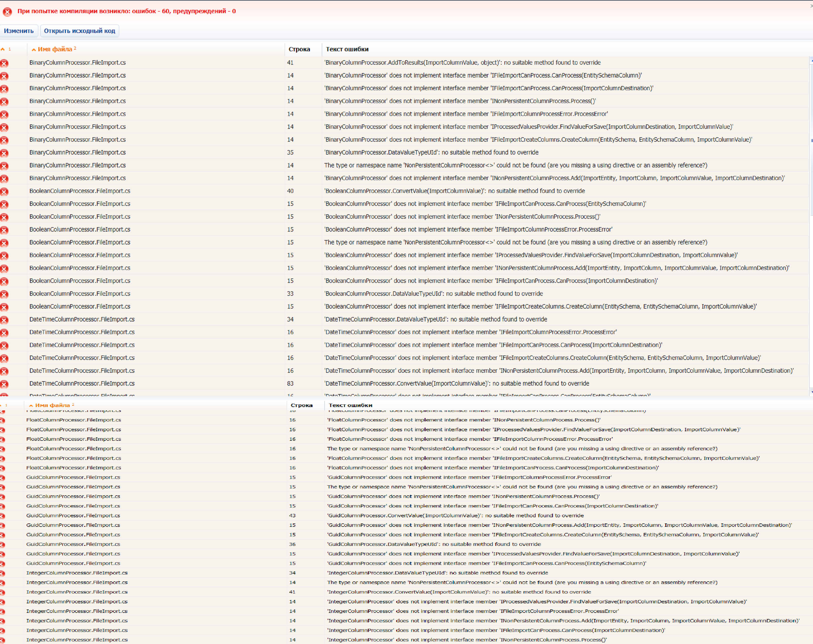Select GuidColumnProcessor IFileImportColumnProcessError error text
This screenshot has height=644, width=813.
469,477
